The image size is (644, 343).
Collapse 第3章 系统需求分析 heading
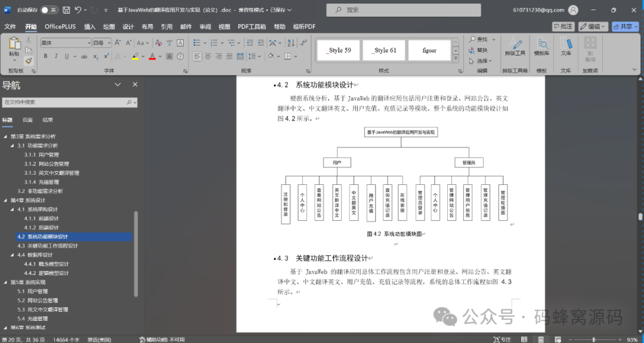[5, 137]
